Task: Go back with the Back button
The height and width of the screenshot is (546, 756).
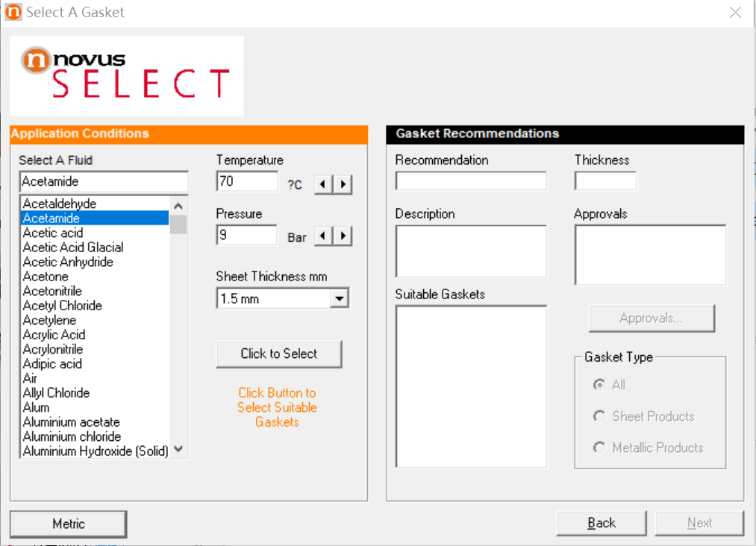Action: (x=601, y=524)
